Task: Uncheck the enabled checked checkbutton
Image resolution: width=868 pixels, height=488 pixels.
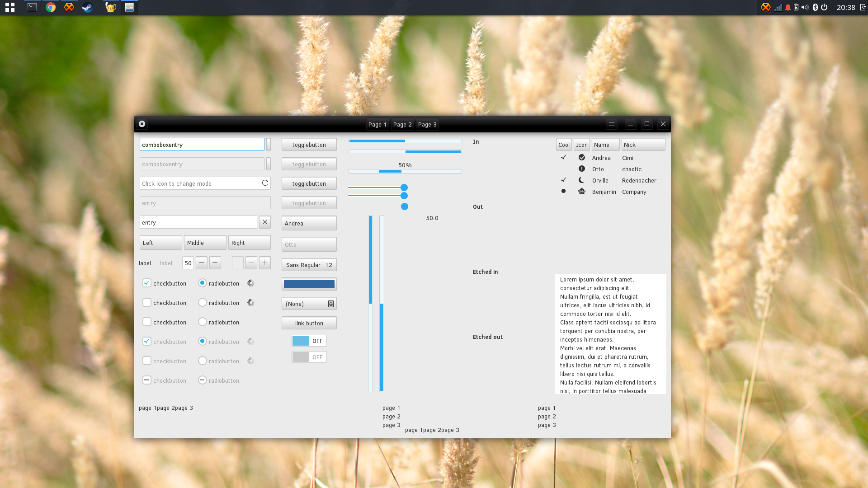Action: pos(147,283)
